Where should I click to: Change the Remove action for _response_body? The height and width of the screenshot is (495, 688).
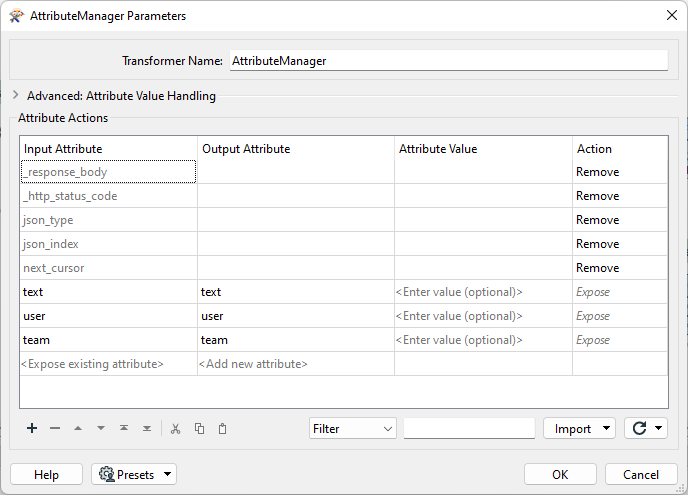coord(620,172)
